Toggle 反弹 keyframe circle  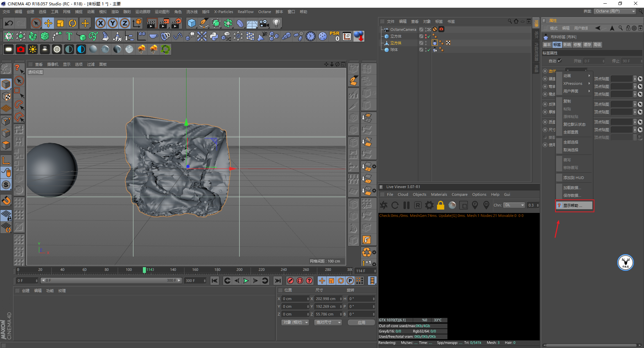point(545,104)
